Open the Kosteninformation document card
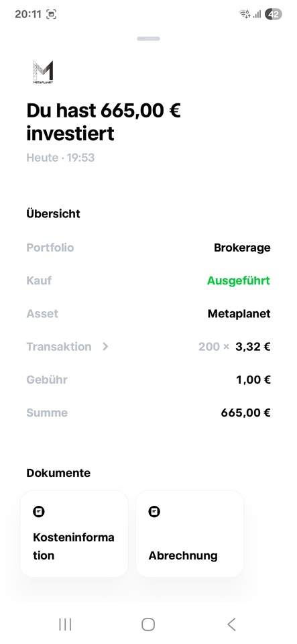297x644 pixels. coord(74,533)
